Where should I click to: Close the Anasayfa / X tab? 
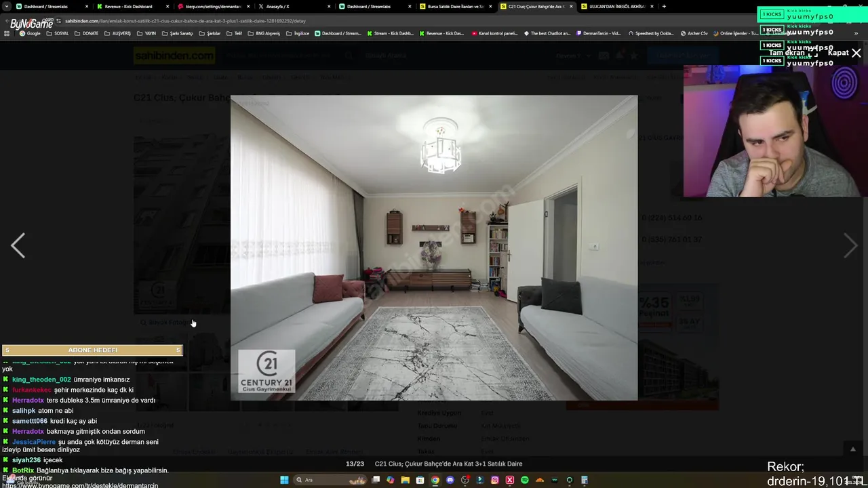coord(329,6)
